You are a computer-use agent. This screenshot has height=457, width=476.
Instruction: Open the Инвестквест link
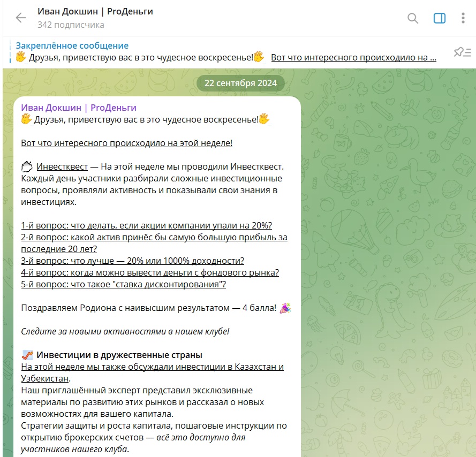(62, 166)
